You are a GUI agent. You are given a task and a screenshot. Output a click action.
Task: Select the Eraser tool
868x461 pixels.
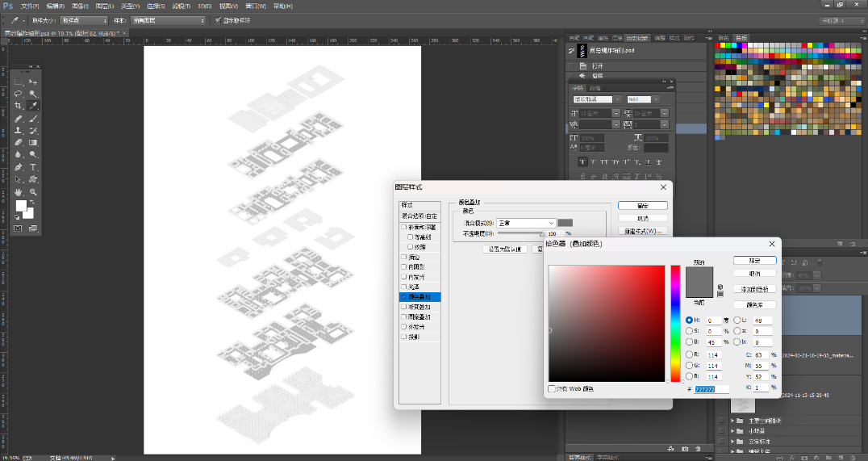[19, 143]
